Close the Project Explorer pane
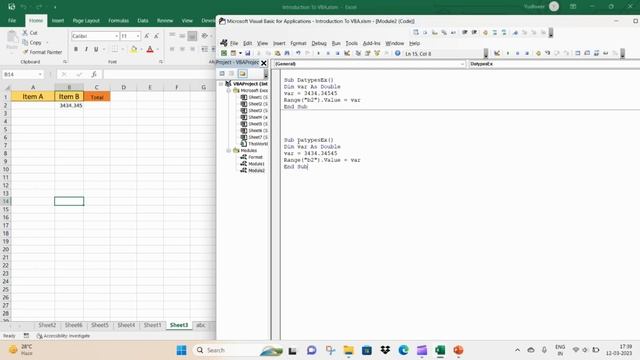Image resolution: width=640 pixels, height=360 pixels. click(264, 63)
